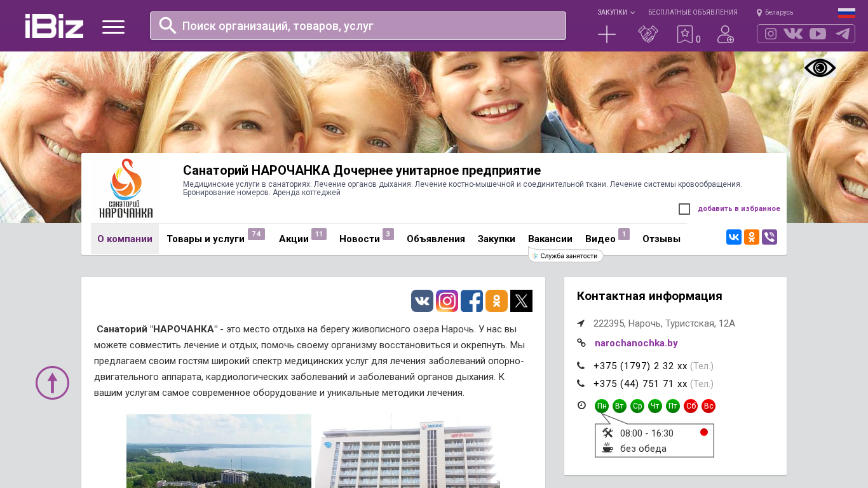Share via Viber icon beside tabs
Image resolution: width=868 pixels, height=488 pixels.
[770, 237]
